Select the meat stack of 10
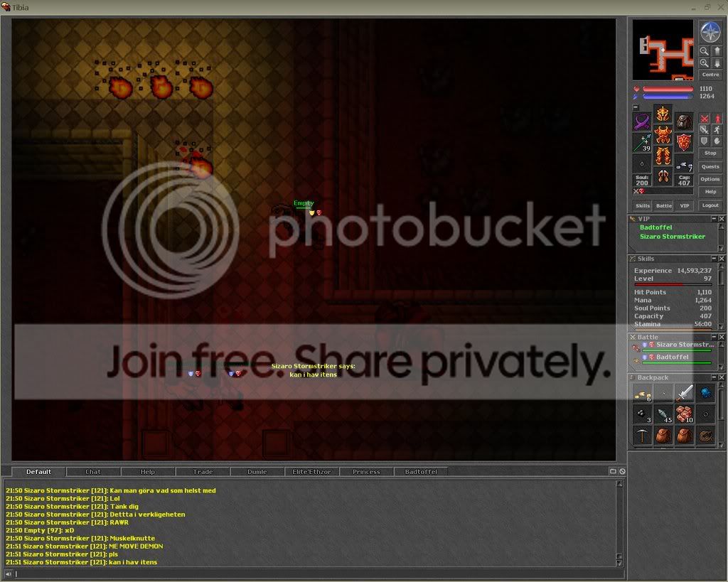 click(685, 414)
